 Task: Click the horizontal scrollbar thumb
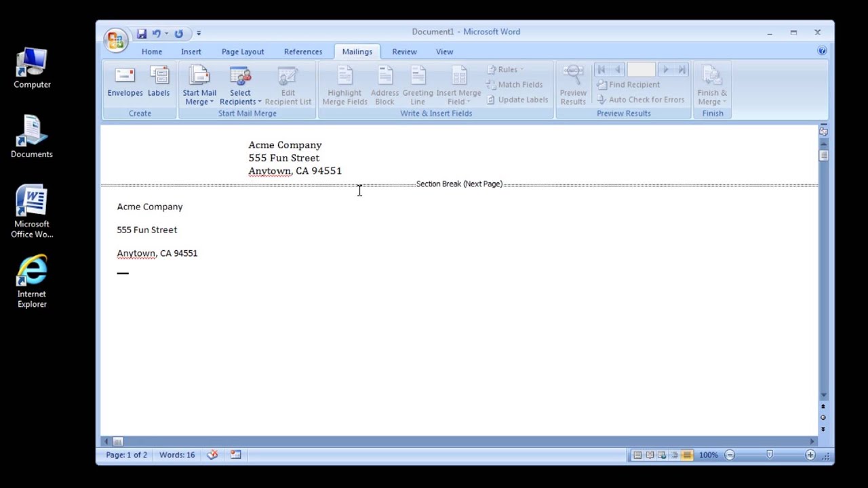(x=117, y=441)
